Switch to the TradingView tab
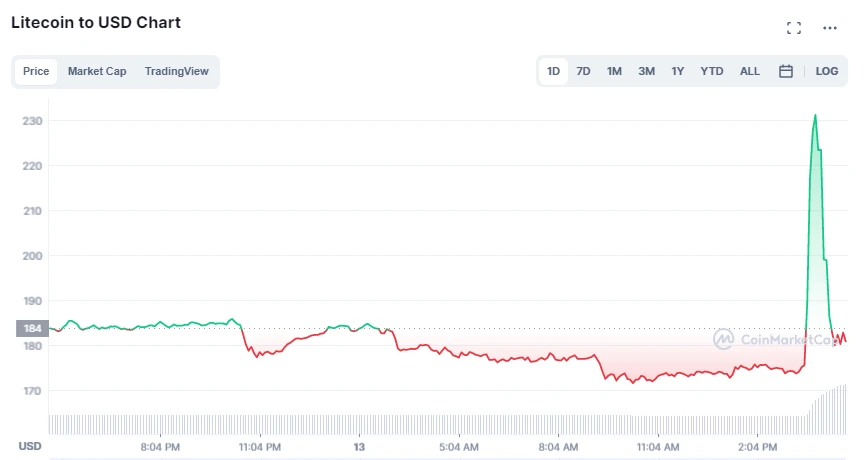Viewport: 865px width, 460px height. [177, 71]
